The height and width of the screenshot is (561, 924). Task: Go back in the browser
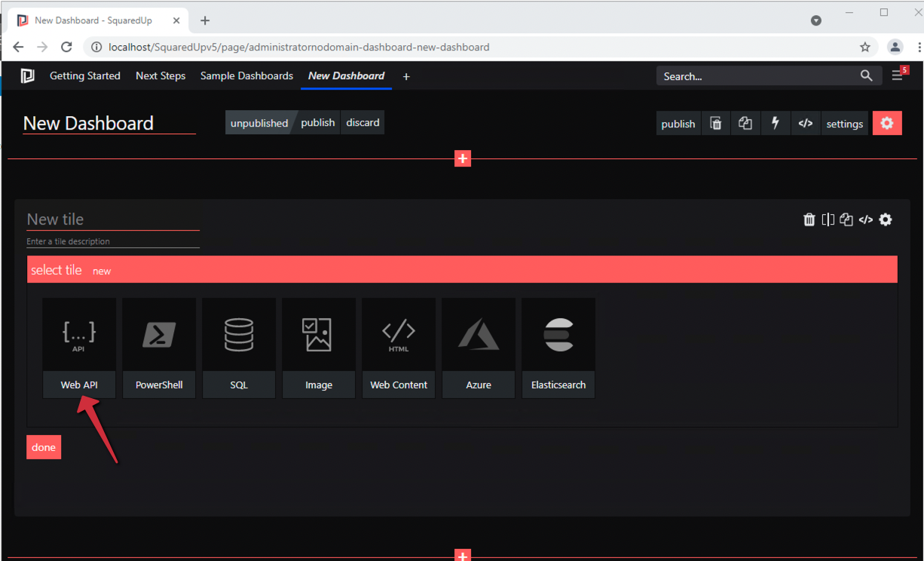tap(18, 47)
